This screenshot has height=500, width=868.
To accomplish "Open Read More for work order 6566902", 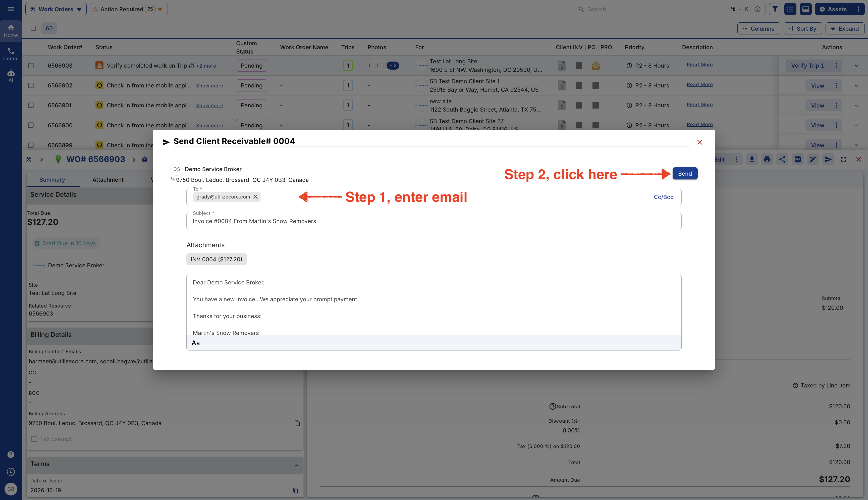I will coord(699,84).
